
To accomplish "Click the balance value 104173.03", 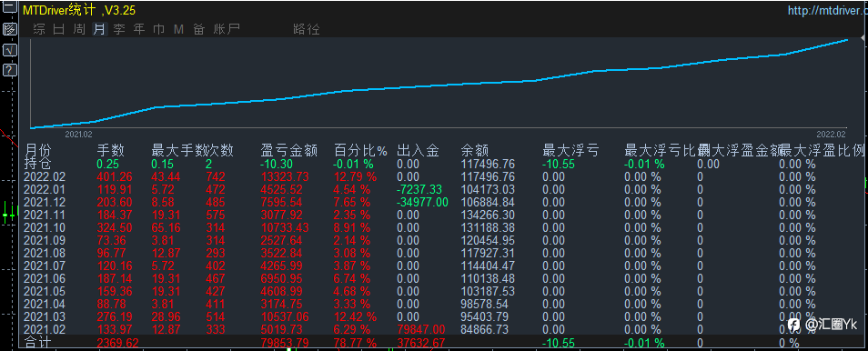I will point(488,189).
